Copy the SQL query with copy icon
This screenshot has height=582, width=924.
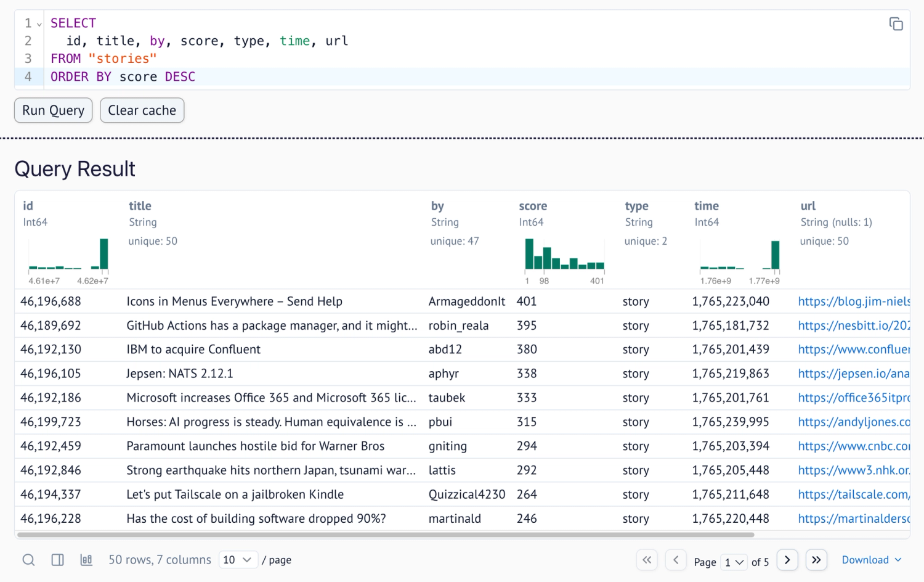coord(896,24)
